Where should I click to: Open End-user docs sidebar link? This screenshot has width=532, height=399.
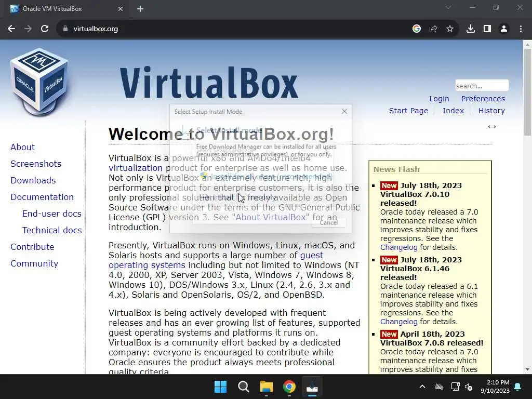pos(51,214)
